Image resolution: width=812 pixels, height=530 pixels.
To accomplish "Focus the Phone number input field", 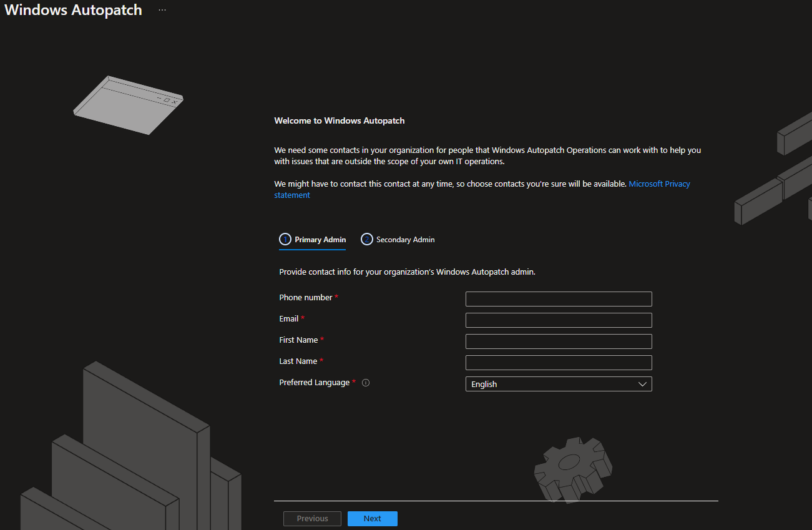I will (559, 299).
